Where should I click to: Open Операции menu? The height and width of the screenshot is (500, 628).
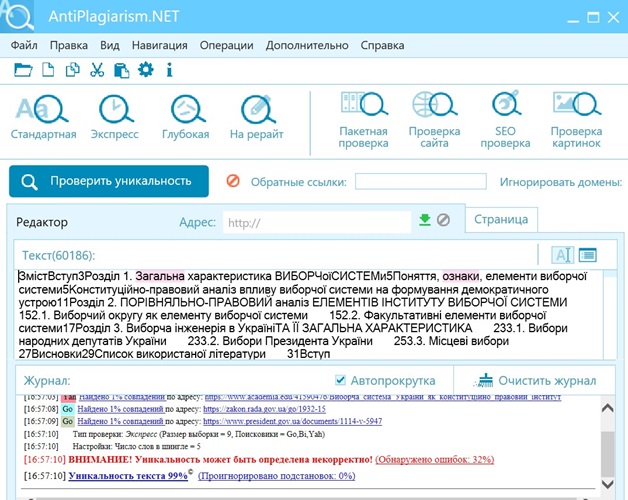point(226,45)
